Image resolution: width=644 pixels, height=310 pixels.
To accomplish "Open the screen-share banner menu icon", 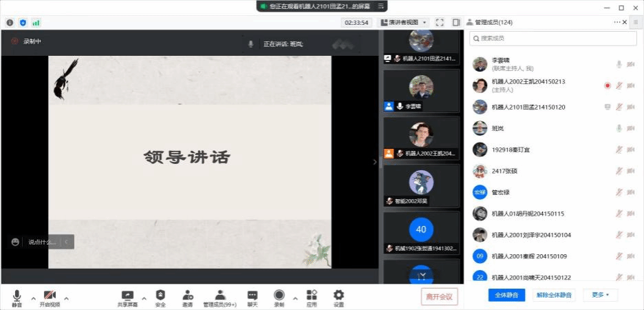I will (380, 6).
